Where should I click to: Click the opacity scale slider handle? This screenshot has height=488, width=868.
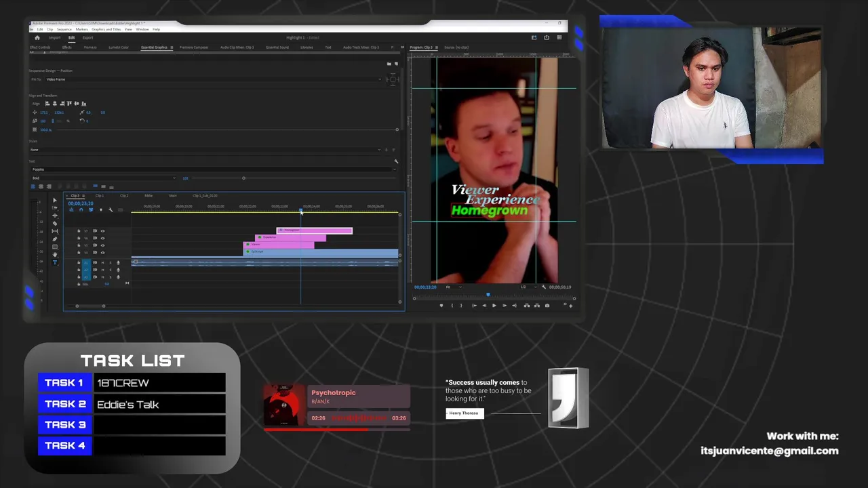pyautogui.click(x=397, y=129)
